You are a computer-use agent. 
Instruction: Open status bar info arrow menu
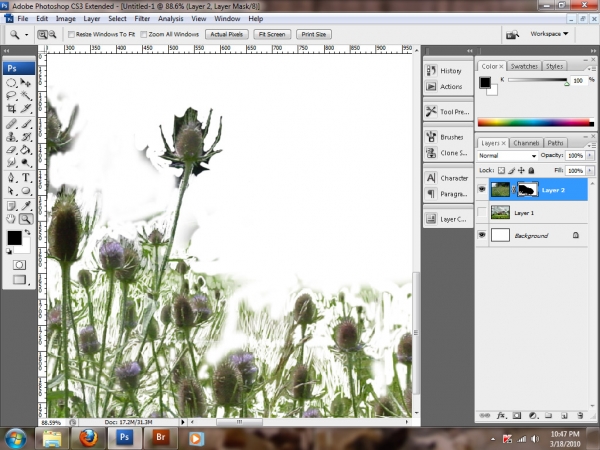pyautogui.click(x=183, y=422)
